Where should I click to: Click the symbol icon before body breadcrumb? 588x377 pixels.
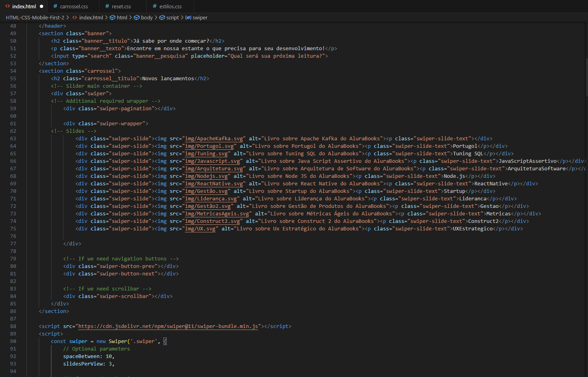pyautogui.click(x=137, y=17)
